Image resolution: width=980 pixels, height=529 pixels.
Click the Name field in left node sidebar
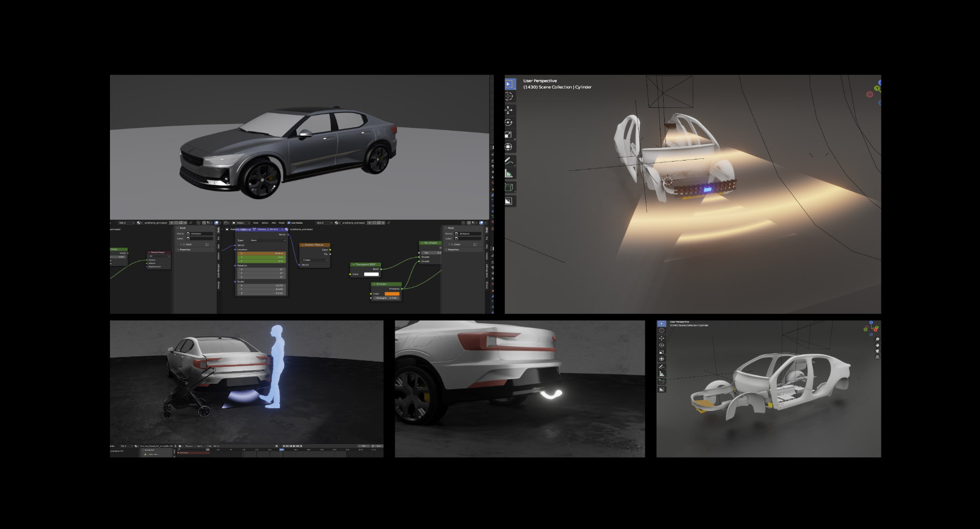pos(200,233)
